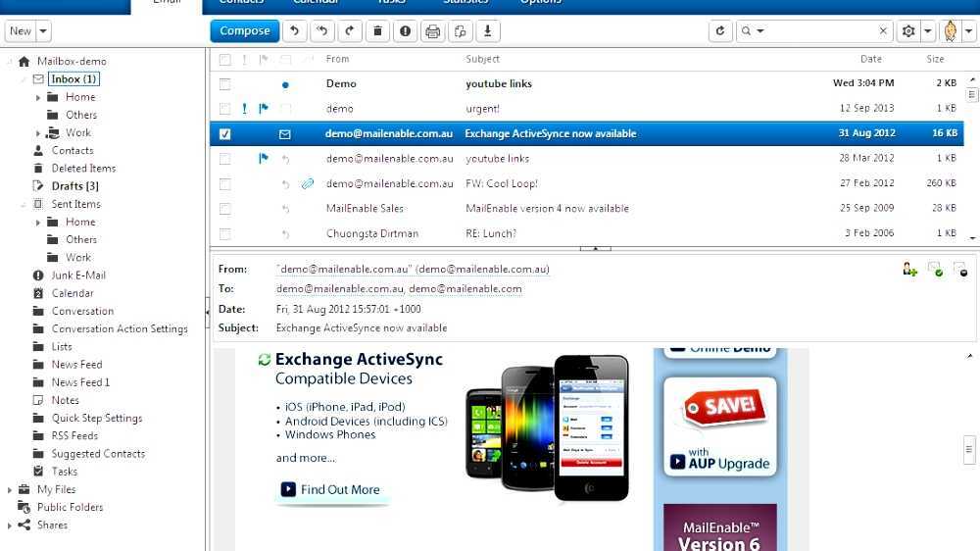Sort messages by the From column
This screenshot has height=551, width=980.
click(x=337, y=59)
